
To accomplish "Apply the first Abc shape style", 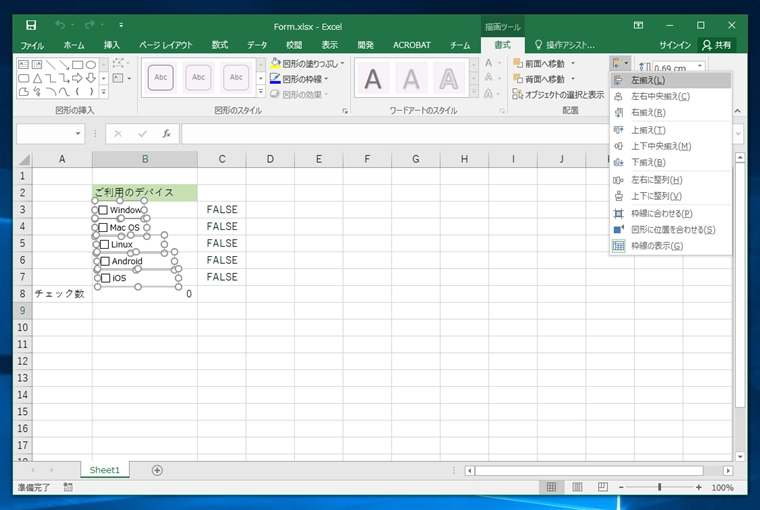I will (160, 77).
